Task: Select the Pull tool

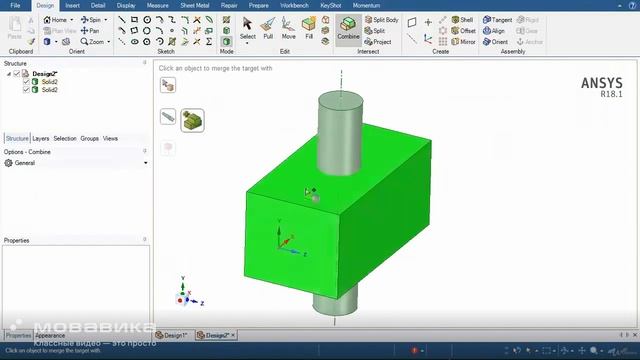Action: pyautogui.click(x=268, y=28)
